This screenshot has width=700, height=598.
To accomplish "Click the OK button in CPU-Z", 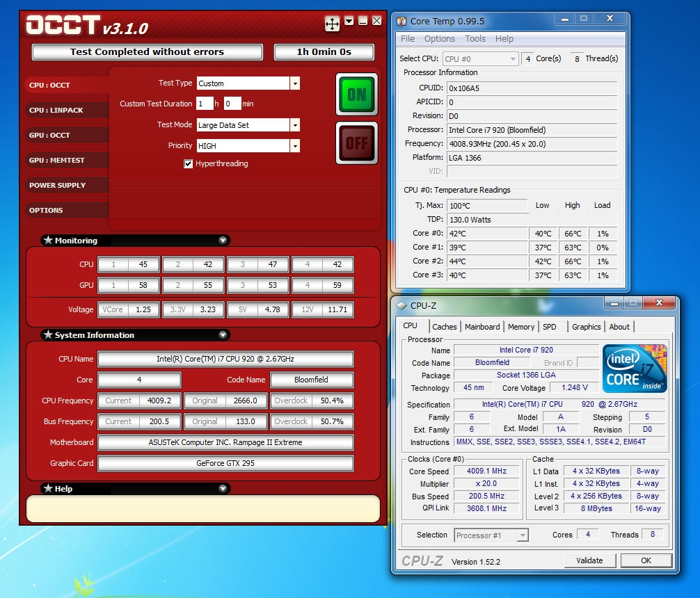I will pyautogui.click(x=646, y=560).
